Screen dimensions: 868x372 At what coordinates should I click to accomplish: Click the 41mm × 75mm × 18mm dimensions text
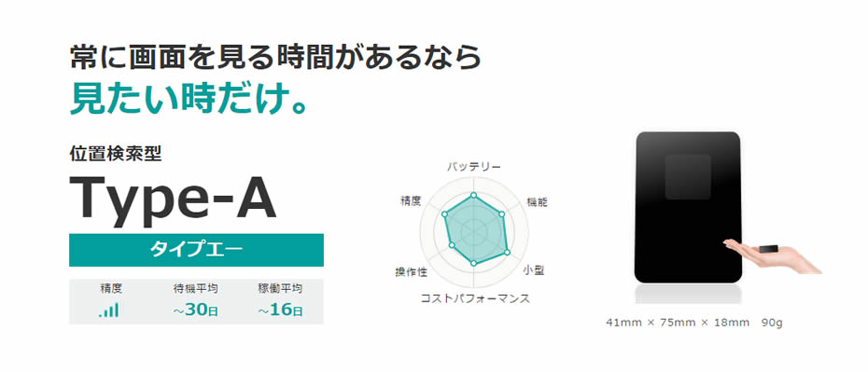pyautogui.click(x=678, y=323)
